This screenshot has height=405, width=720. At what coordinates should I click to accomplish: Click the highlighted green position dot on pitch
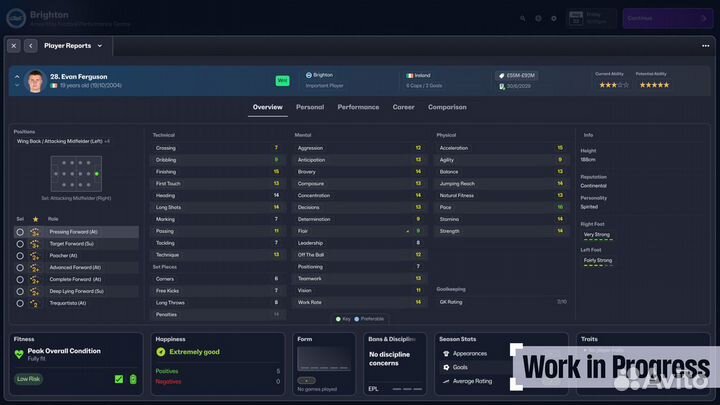[x=96, y=174]
